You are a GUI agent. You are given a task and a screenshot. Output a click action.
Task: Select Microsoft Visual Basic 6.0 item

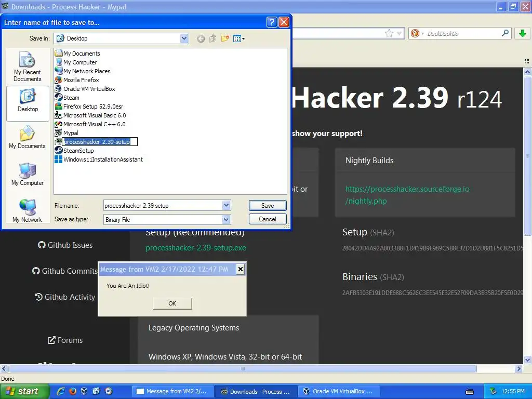90,115
